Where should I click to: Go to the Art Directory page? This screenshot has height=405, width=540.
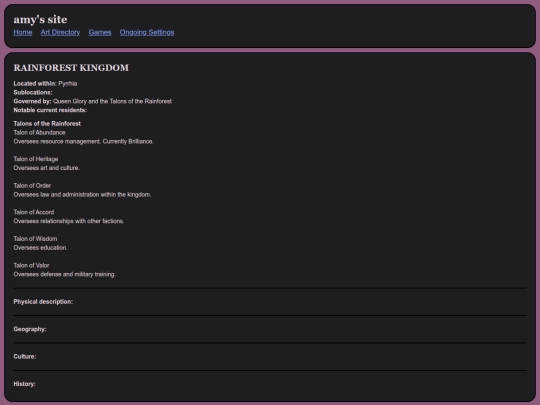point(60,32)
